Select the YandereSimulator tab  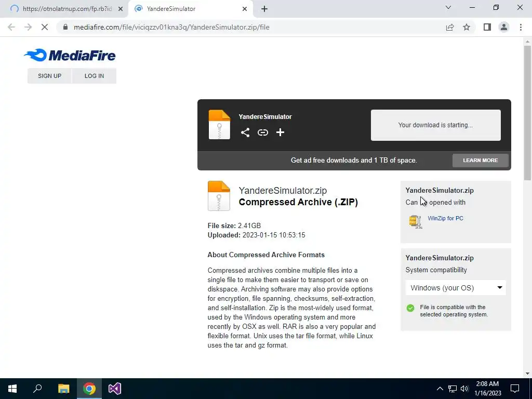191,9
